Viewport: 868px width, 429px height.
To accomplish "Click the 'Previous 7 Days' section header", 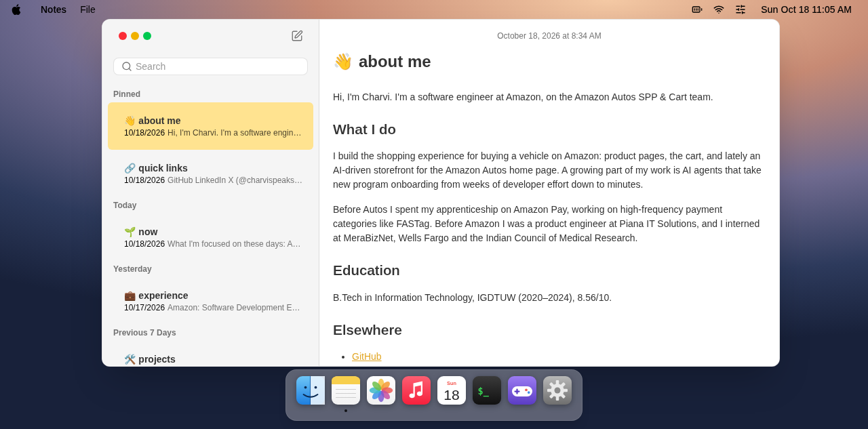I will click(144, 333).
